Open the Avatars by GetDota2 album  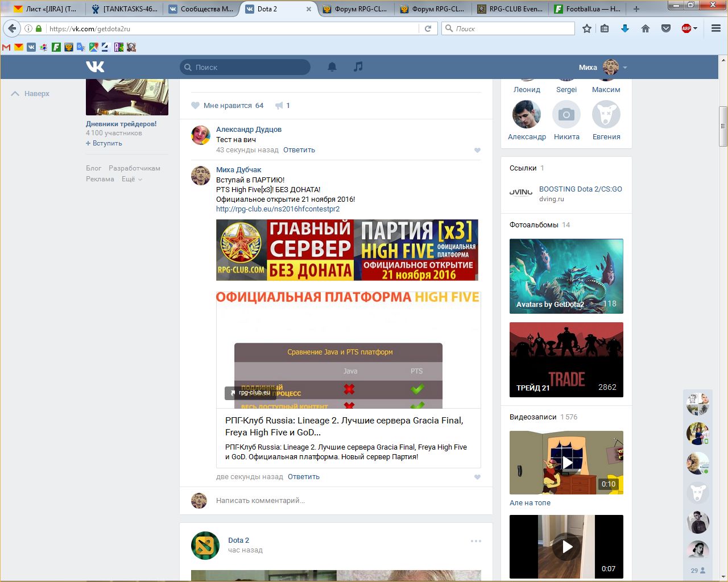[566, 276]
